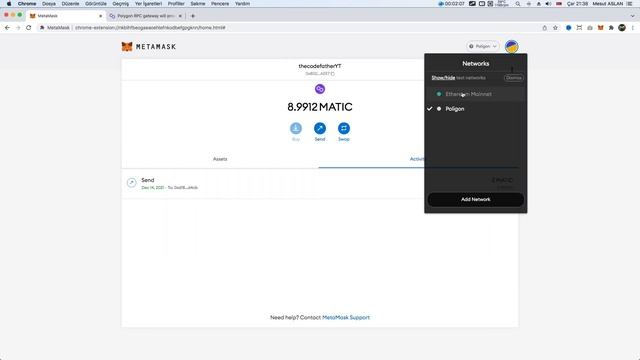Switch to the Activity tab

pos(418,159)
